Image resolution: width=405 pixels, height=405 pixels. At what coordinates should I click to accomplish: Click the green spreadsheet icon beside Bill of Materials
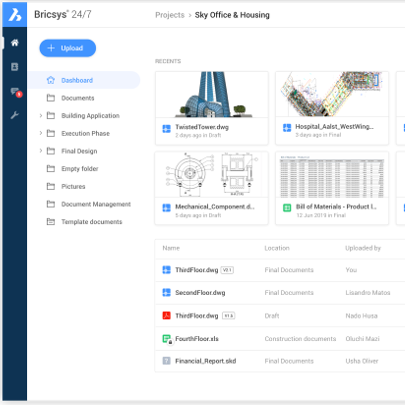(287, 208)
